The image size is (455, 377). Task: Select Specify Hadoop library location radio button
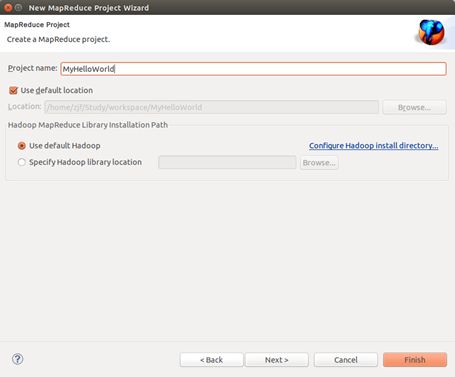coord(22,162)
